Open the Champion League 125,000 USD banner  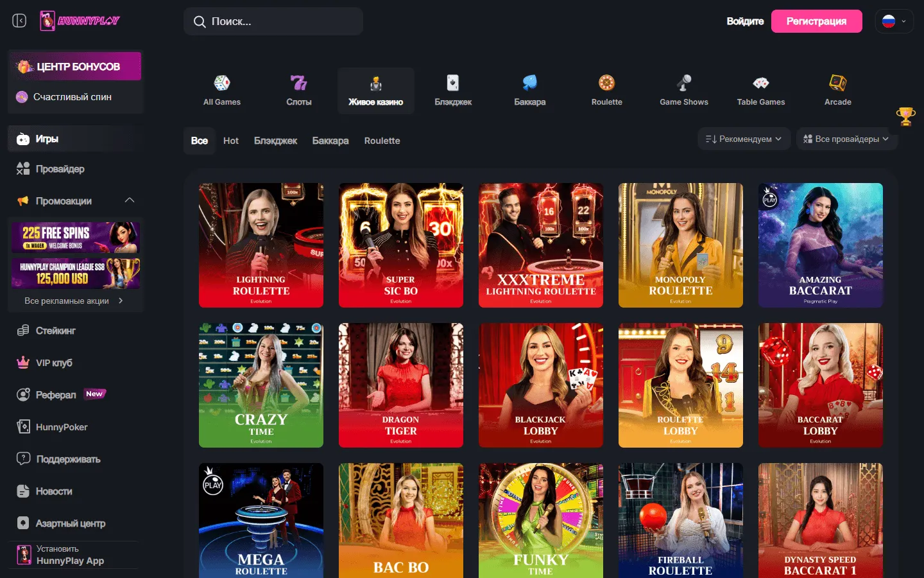76,273
